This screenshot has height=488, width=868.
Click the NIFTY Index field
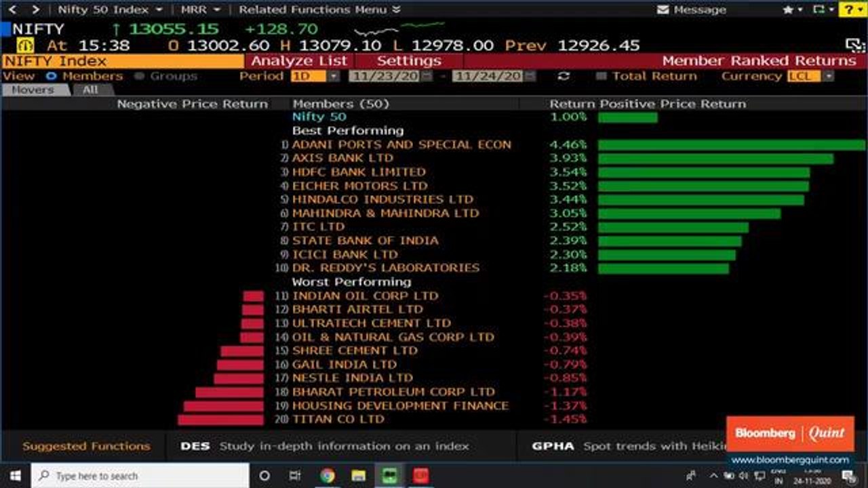122,60
